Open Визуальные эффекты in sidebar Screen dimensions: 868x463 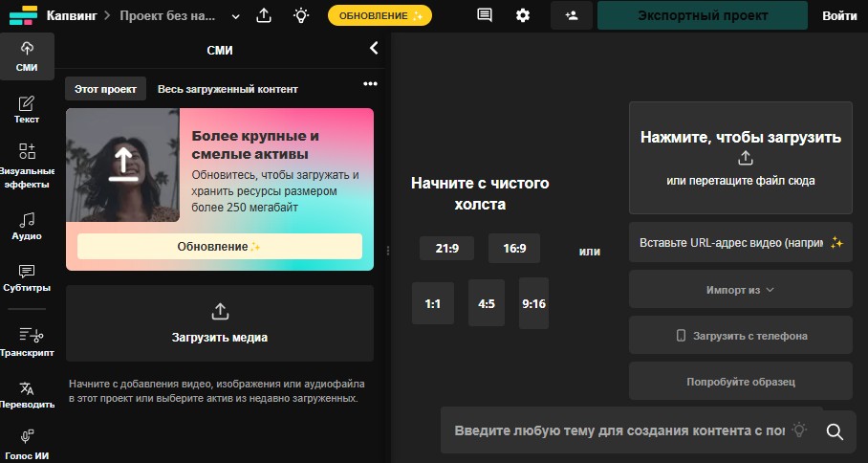(27, 165)
